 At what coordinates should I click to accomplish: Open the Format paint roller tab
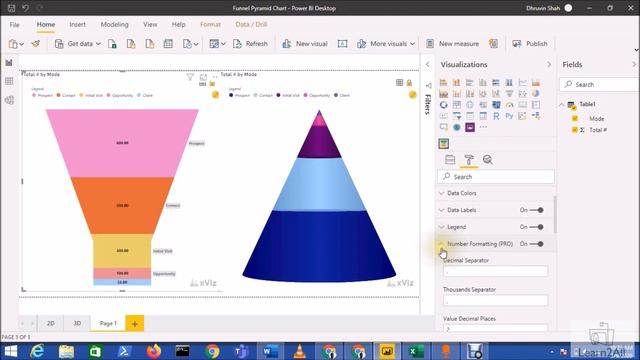click(x=469, y=160)
